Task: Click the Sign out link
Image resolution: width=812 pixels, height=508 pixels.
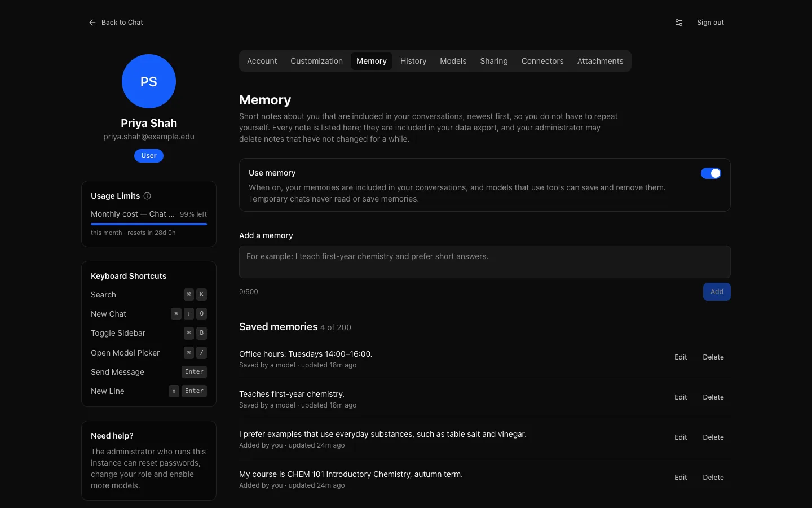Action: (x=710, y=23)
